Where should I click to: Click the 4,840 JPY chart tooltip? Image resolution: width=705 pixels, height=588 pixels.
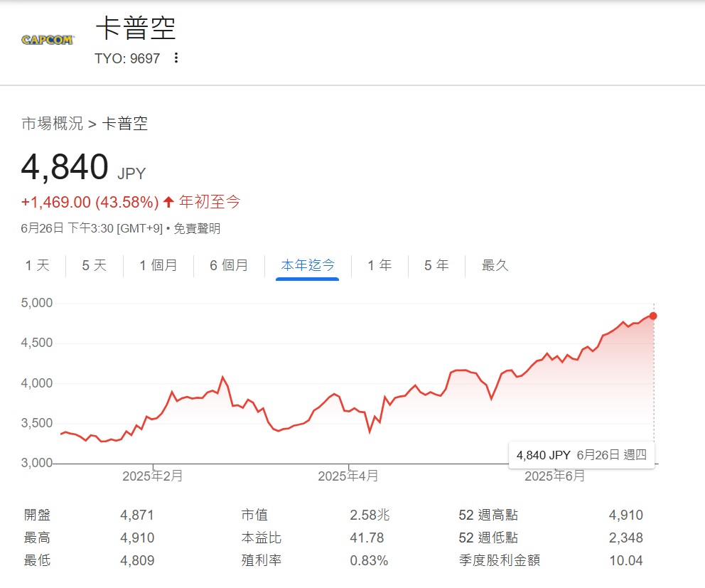581,455
